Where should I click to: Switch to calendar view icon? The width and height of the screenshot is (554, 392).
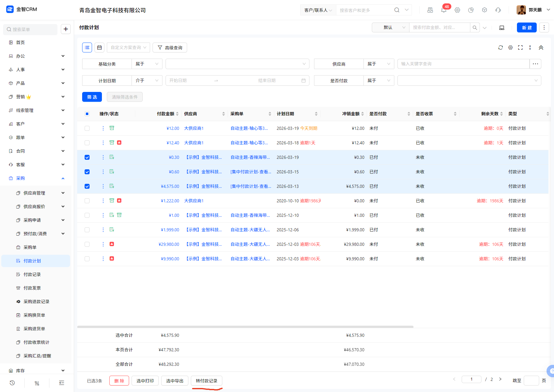coord(99,47)
